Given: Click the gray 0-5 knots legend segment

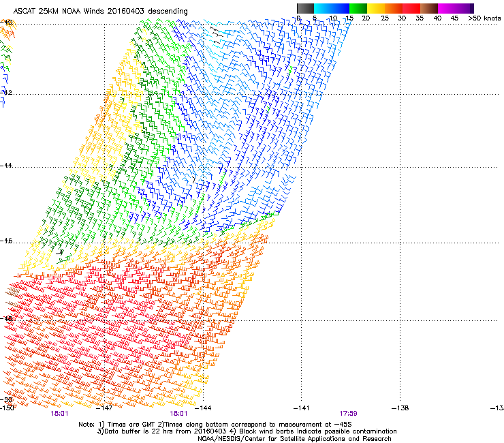Looking at the screenshot, I should pyautogui.click(x=305, y=8).
